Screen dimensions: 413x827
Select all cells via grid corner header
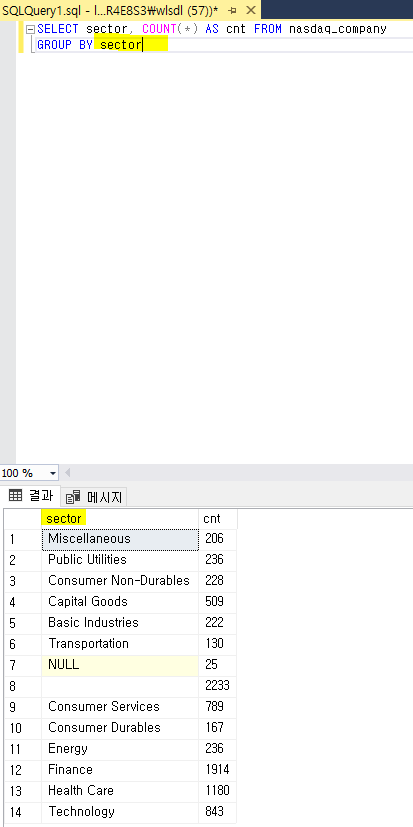coord(23,519)
